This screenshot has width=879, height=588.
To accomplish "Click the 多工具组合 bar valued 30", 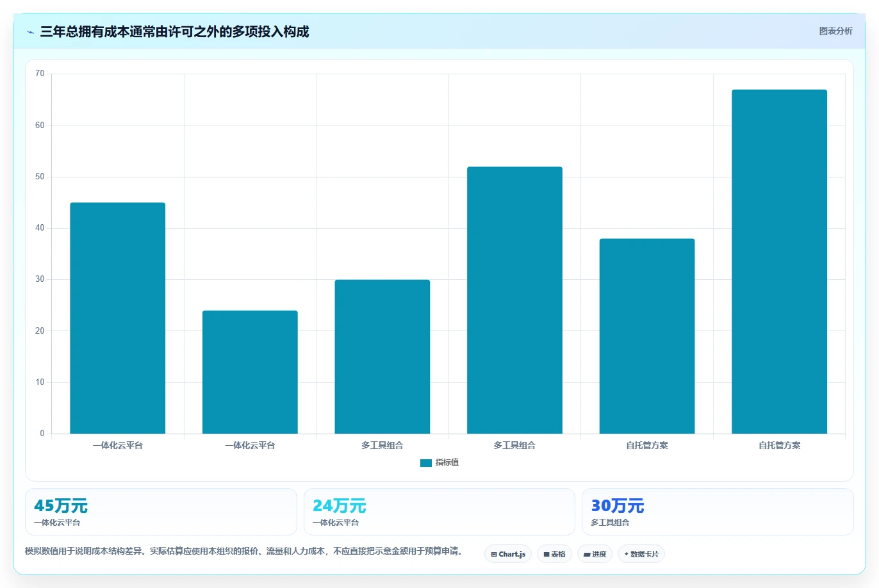I will pos(382,357).
